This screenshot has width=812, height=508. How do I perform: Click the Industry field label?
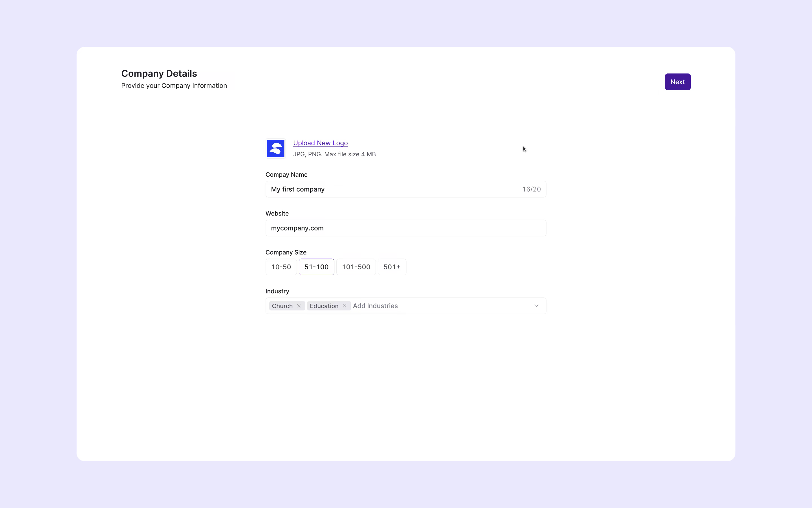coord(277,291)
